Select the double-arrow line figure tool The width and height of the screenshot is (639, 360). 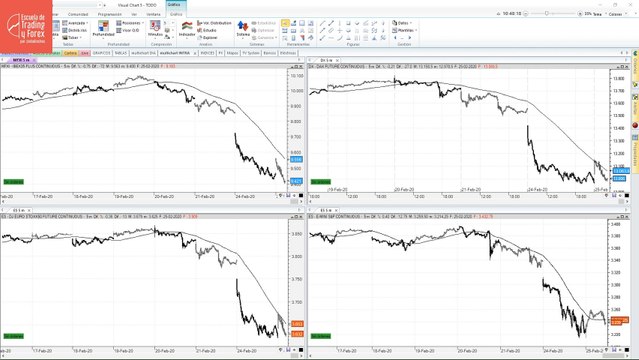click(x=331, y=23)
